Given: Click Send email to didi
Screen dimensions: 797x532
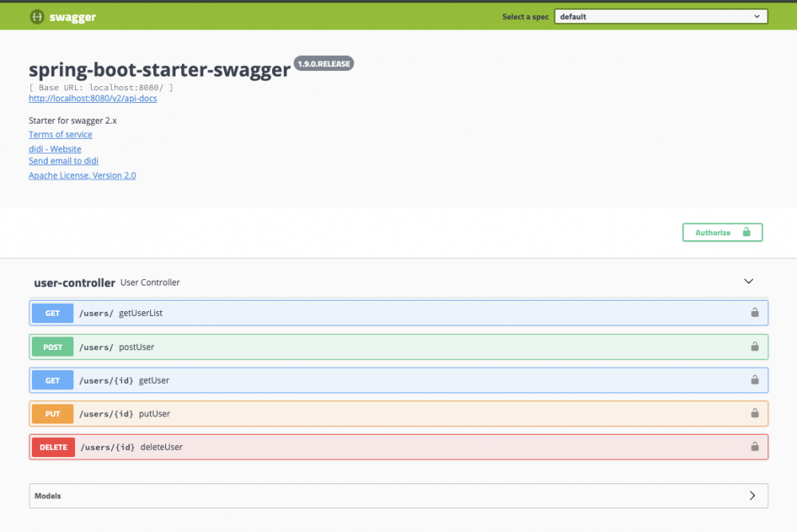Looking at the screenshot, I should (63, 160).
